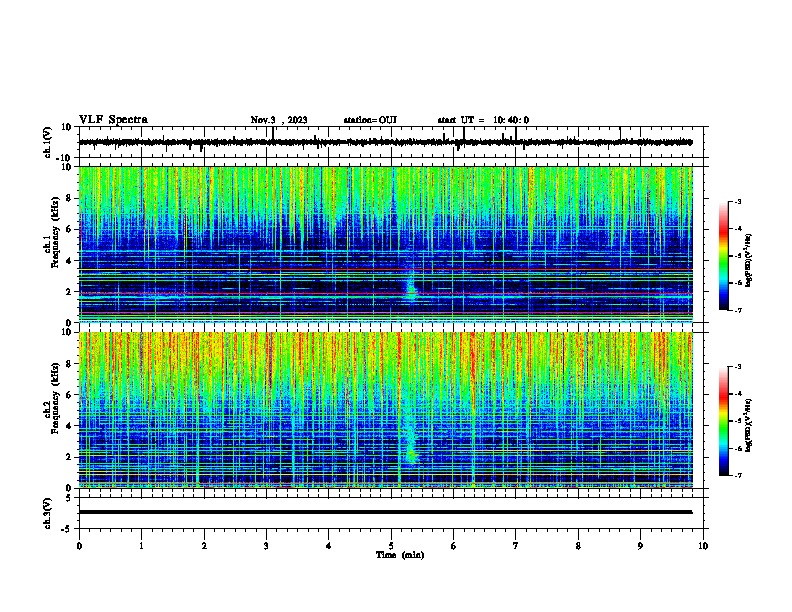The image size is (792, 612).
Task: Click the ch.2 spectrogram colorbar
Action: point(723,421)
